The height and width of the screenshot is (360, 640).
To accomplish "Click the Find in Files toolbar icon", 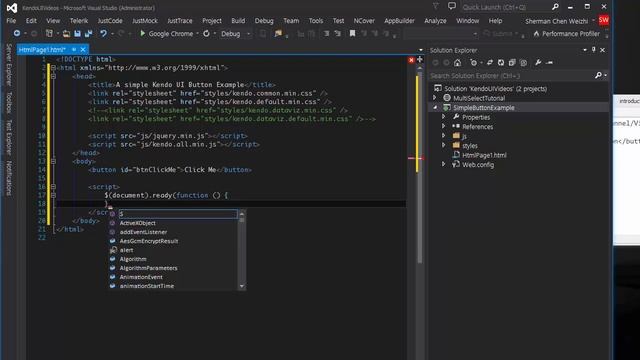I will coord(278,33).
